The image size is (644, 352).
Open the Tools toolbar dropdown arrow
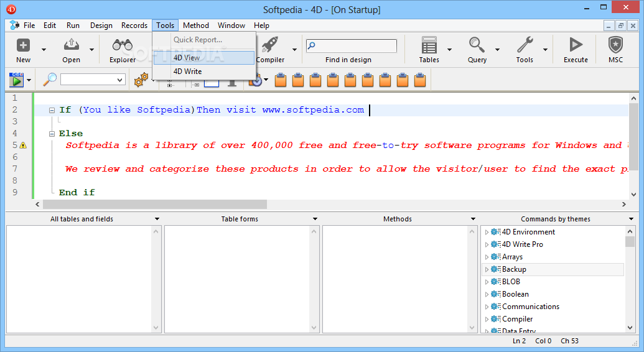(546, 50)
